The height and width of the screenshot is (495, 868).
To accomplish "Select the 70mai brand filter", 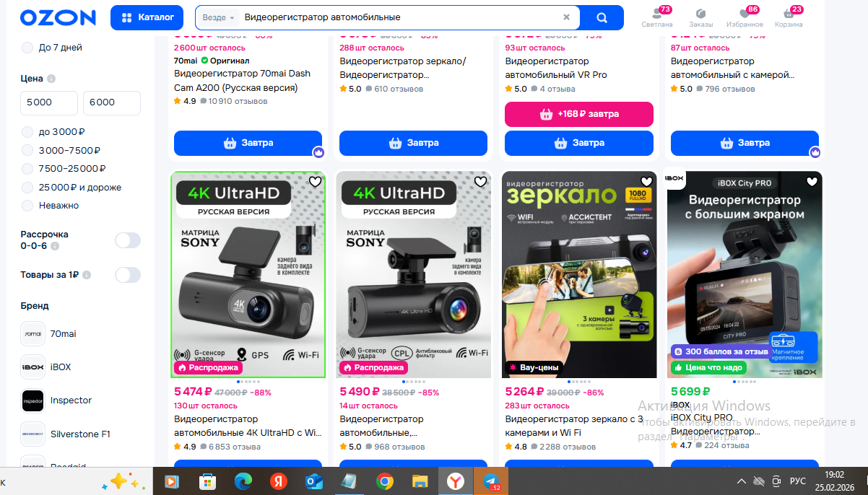I will point(48,334).
